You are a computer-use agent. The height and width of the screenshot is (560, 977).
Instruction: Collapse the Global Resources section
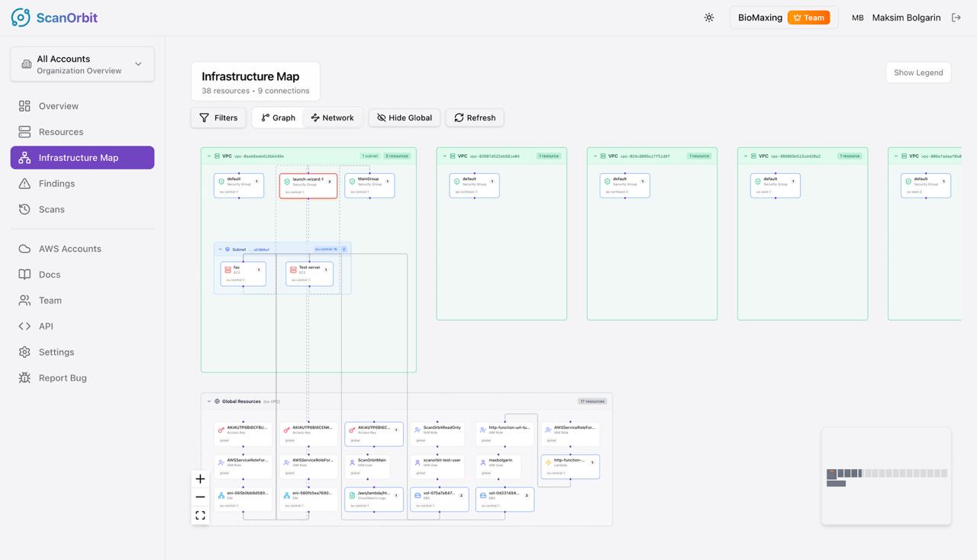click(x=208, y=401)
